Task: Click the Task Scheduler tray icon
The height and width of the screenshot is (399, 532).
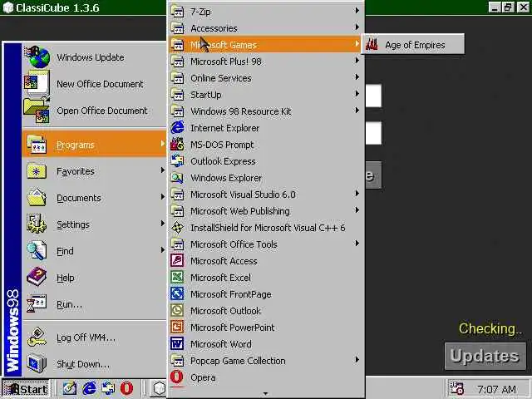Action: point(456,389)
